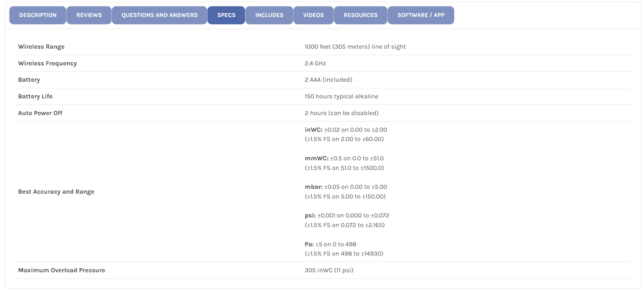644x290 pixels.
Task: Click '(±1.5% FS on 5.00 to ±150.00)' text
Action: (345, 196)
